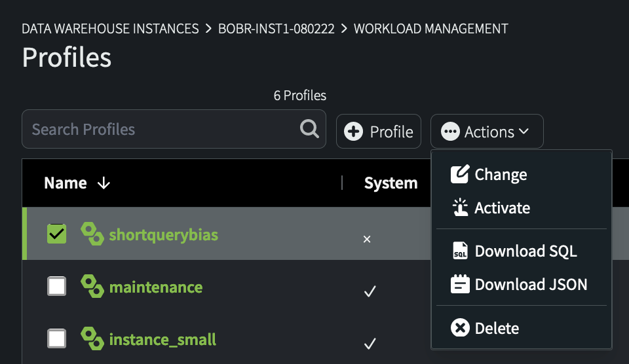The width and height of the screenshot is (629, 364).
Task: Click the gear icon beside maintenance
Action: [x=92, y=286]
